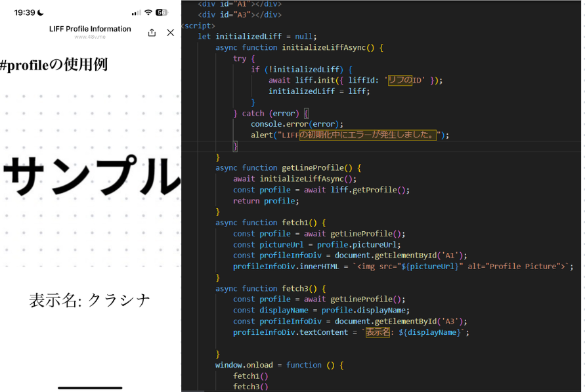This screenshot has width=585, height=392.
Task: Click the innerHTML img template line
Action: coord(403,267)
